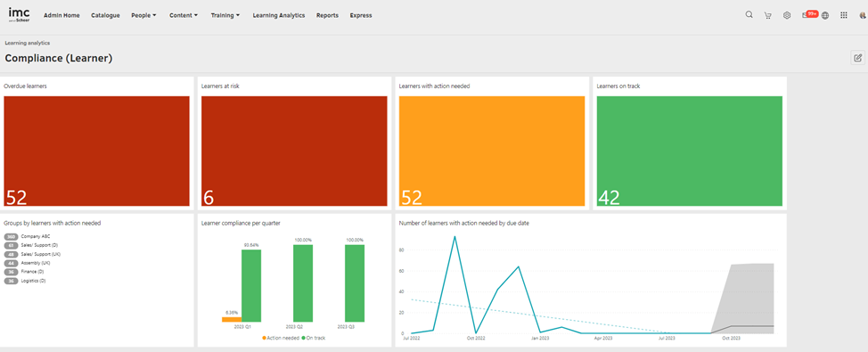This screenshot has height=352, width=868.
Task: Click the green Learners on track tile
Action: click(690, 151)
